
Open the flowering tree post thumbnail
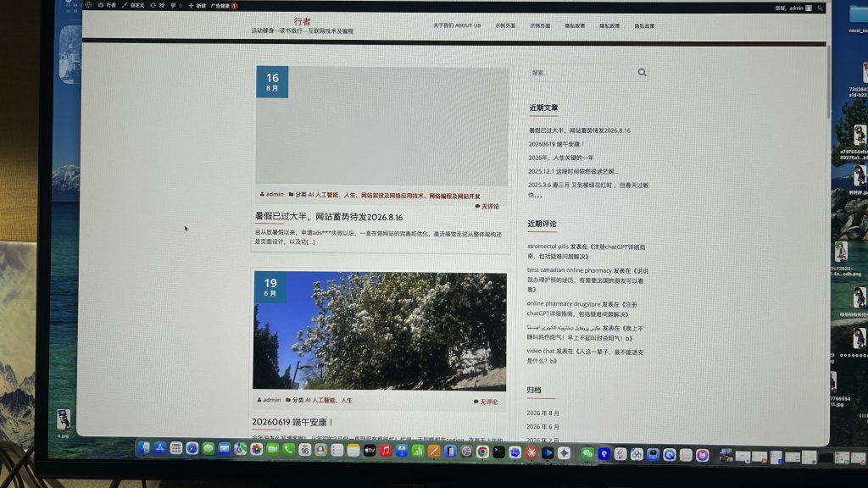(380, 331)
